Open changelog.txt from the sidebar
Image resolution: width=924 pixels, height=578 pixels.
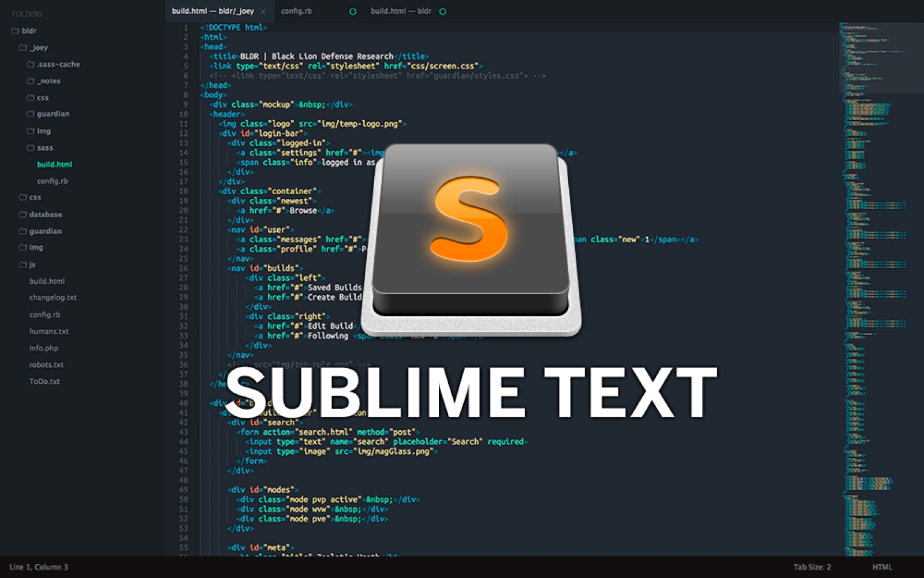click(x=53, y=298)
